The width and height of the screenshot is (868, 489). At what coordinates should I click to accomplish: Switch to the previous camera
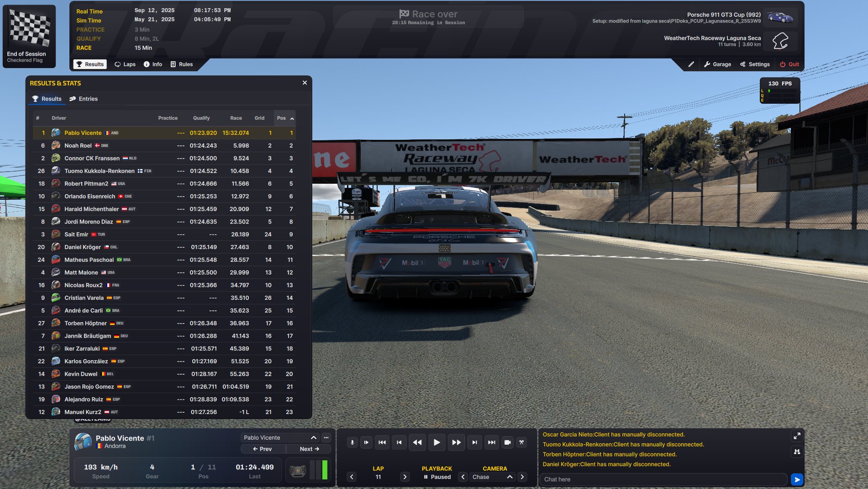point(463,477)
